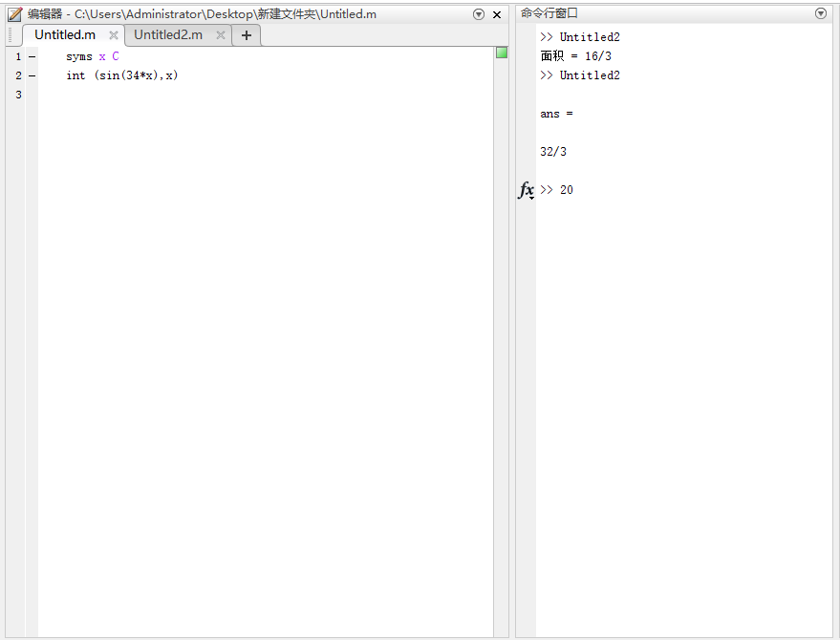Place cursor in int(sin(34*x),x) line
The image size is (840, 640).
point(122,75)
